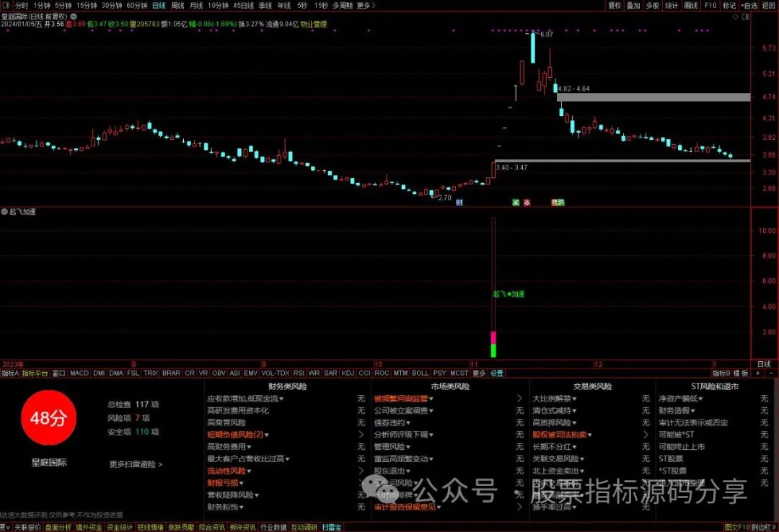Image resolution: width=779 pixels, height=532 pixels.
Task: Expand 应收款增加,低现金流 risk item
Action: tap(245, 399)
